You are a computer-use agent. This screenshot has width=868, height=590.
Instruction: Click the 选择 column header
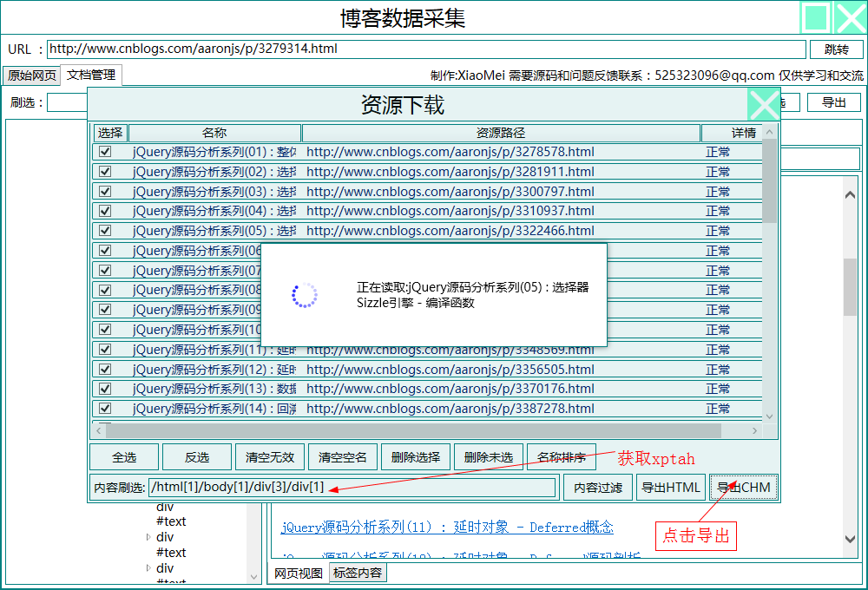(110, 133)
